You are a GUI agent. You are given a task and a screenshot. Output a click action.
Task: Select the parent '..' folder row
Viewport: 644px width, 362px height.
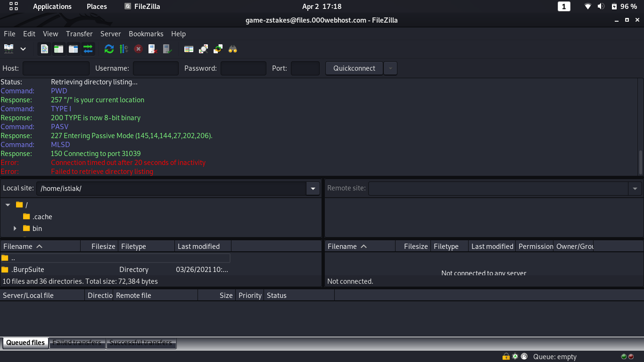[115, 258]
